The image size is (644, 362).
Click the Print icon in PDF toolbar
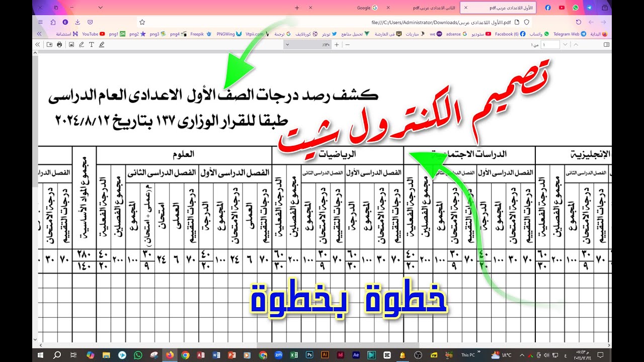coord(59,45)
